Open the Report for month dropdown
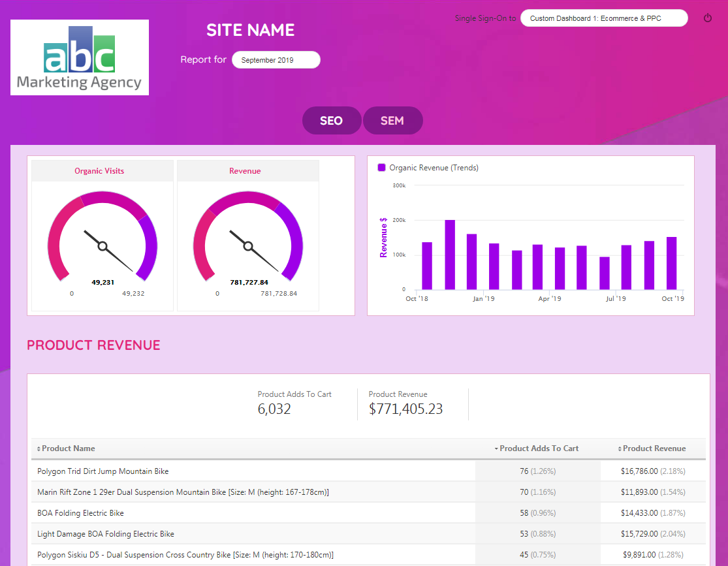Viewport: 728px width, 566px height. [x=276, y=60]
